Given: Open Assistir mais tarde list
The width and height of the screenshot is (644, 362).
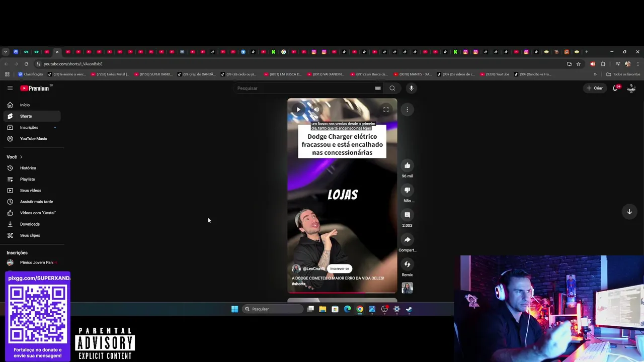Looking at the screenshot, I should pos(32,202).
